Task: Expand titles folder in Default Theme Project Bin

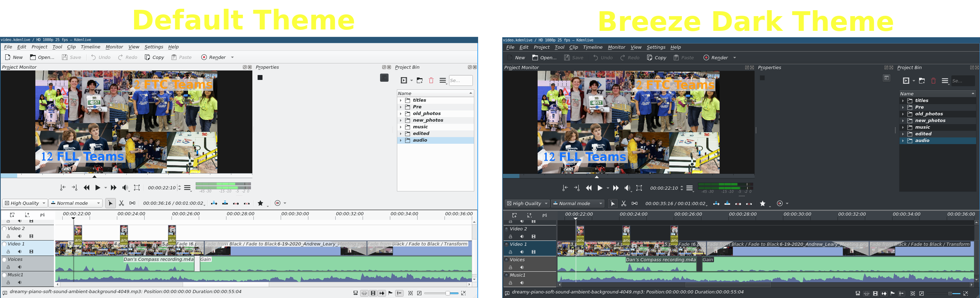Action: (401, 100)
